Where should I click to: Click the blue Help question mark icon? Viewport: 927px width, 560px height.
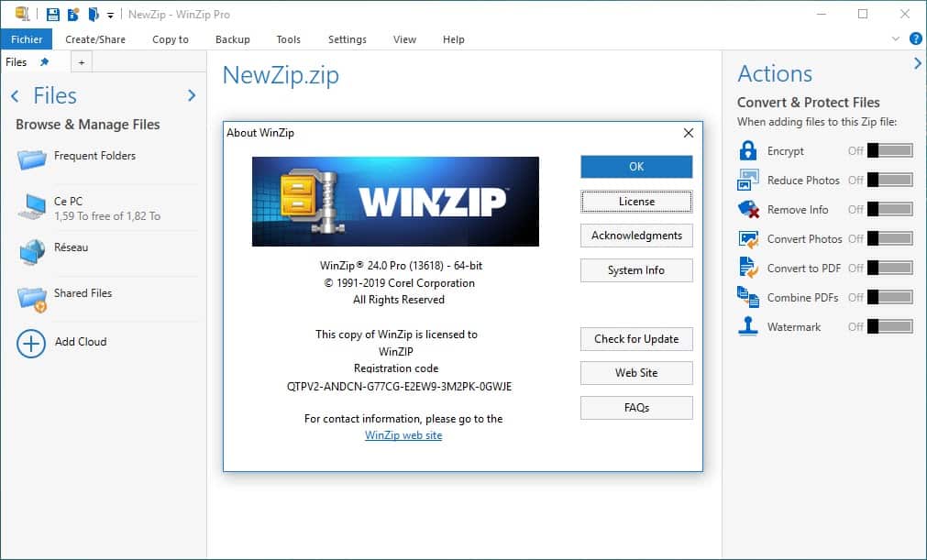point(915,39)
